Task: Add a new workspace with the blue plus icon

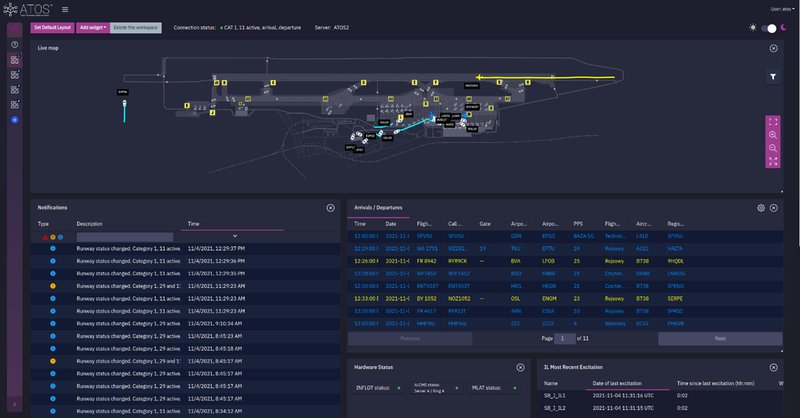Action: (15, 120)
